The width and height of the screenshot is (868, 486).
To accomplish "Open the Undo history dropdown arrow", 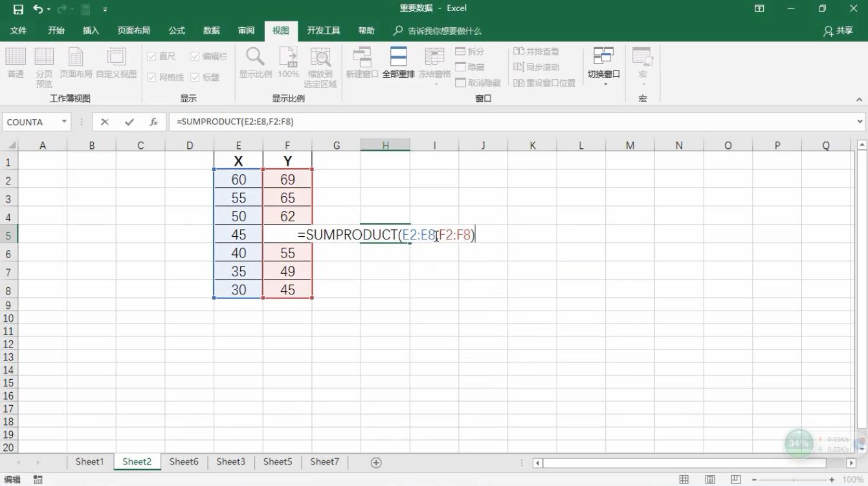I will [x=48, y=9].
